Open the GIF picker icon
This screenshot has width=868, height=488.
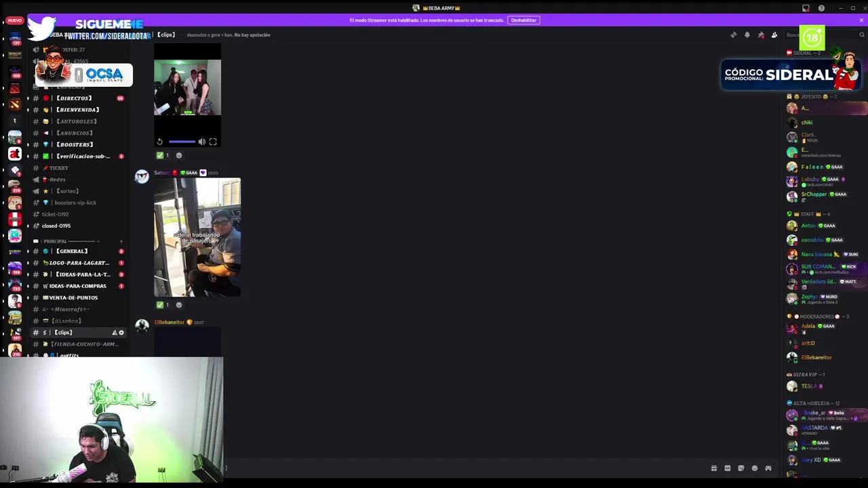point(728,468)
